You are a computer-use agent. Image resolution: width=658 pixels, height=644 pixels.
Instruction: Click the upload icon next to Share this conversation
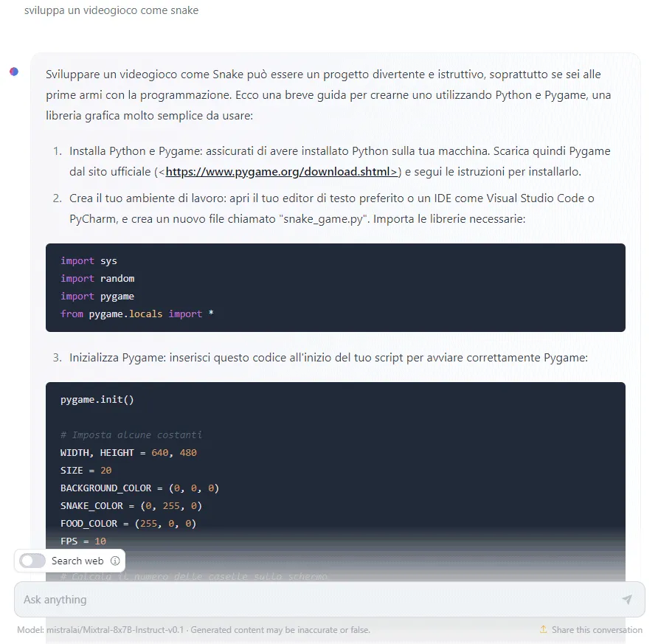(x=544, y=629)
